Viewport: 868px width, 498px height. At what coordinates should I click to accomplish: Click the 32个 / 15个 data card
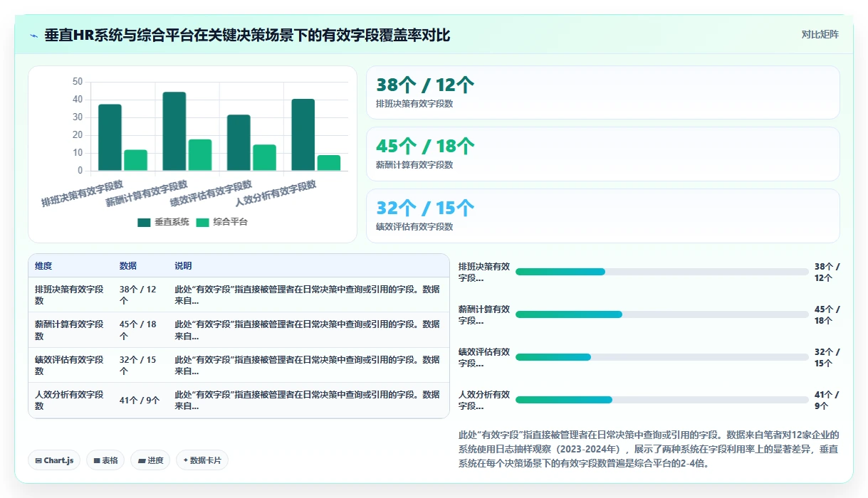(602, 216)
